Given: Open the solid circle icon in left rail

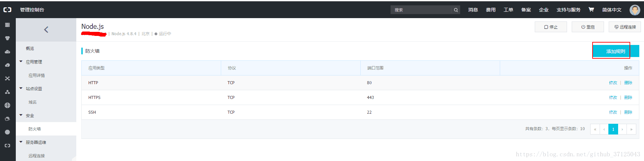Looking at the screenshot, I should [x=7, y=132].
